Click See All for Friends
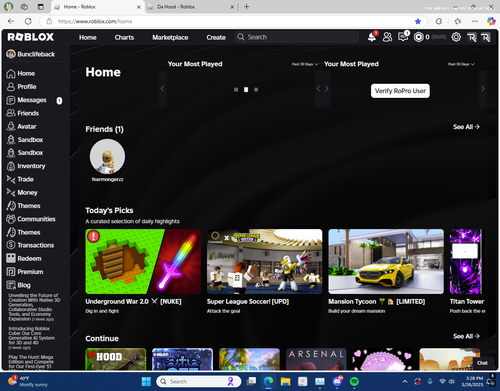Viewport: 500px width, 391px height. click(466, 127)
